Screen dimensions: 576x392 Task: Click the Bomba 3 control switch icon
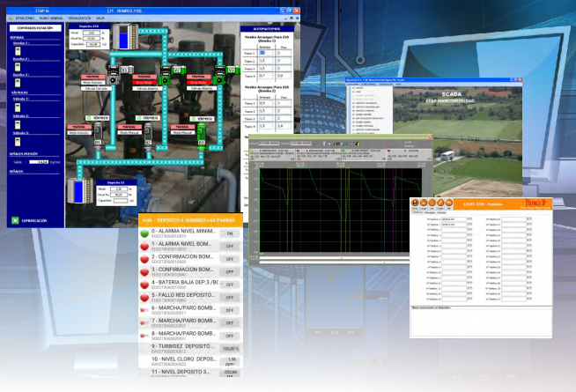pyautogui.click(x=18, y=82)
